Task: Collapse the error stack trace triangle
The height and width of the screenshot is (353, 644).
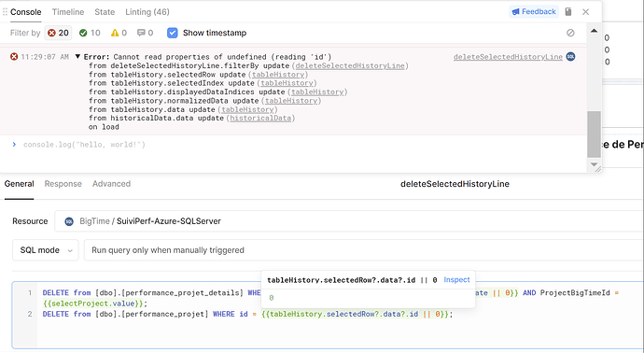Action: pyautogui.click(x=77, y=57)
